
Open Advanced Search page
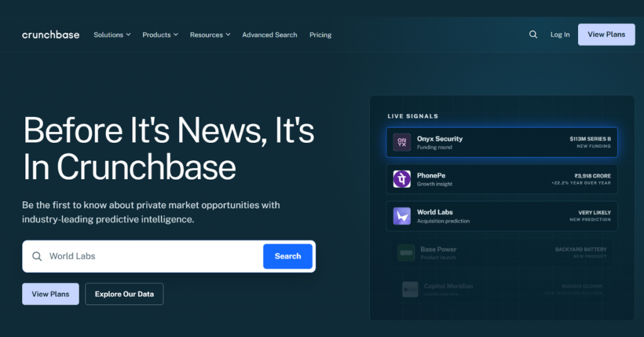269,35
